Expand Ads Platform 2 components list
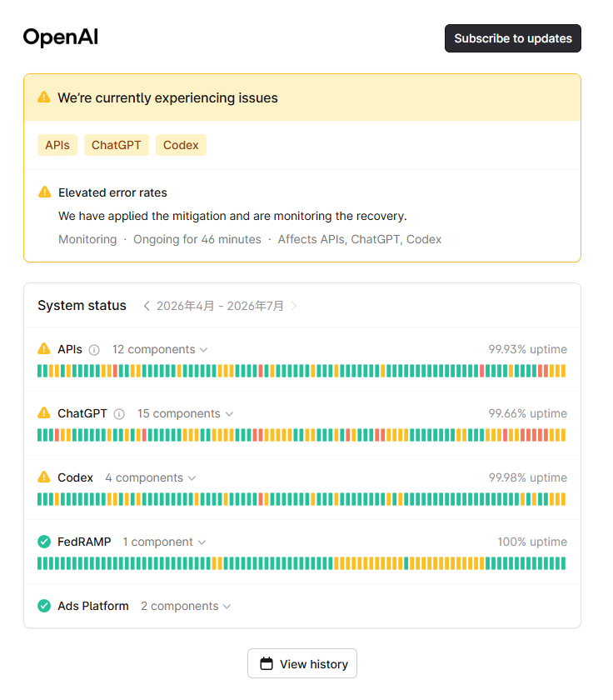Image resolution: width=613 pixels, height=700 pixels. 186,607
